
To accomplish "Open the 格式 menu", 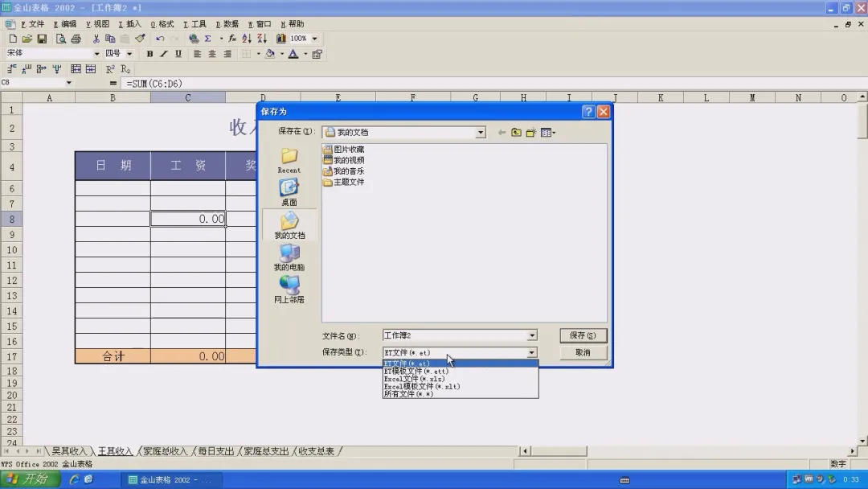I will [162, 24].
